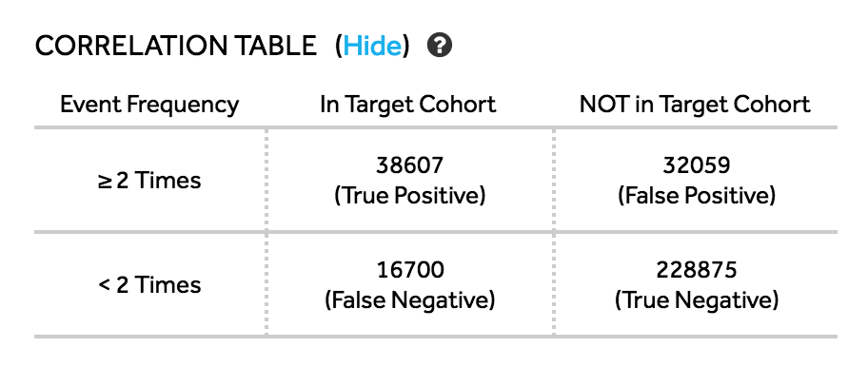This screenshot has height=367, width=868.
Task: Hide the correlation table
Action: click(372, 46)
